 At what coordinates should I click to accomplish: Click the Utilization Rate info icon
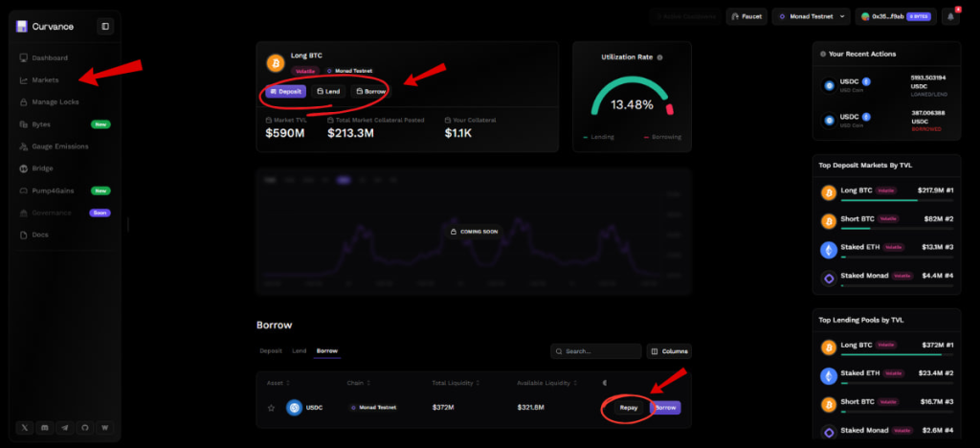point(660,57)
